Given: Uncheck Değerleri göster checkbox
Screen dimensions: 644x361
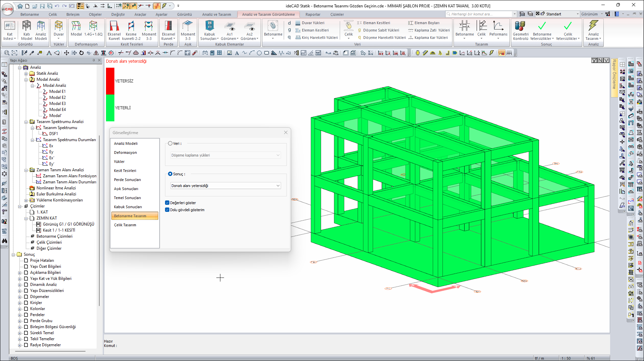Looking at the screenshot, I should click(x=167, y=203).
